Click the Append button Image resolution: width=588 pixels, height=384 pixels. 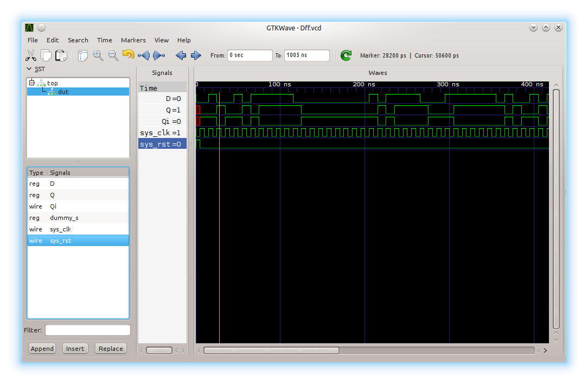coord(42,349)
